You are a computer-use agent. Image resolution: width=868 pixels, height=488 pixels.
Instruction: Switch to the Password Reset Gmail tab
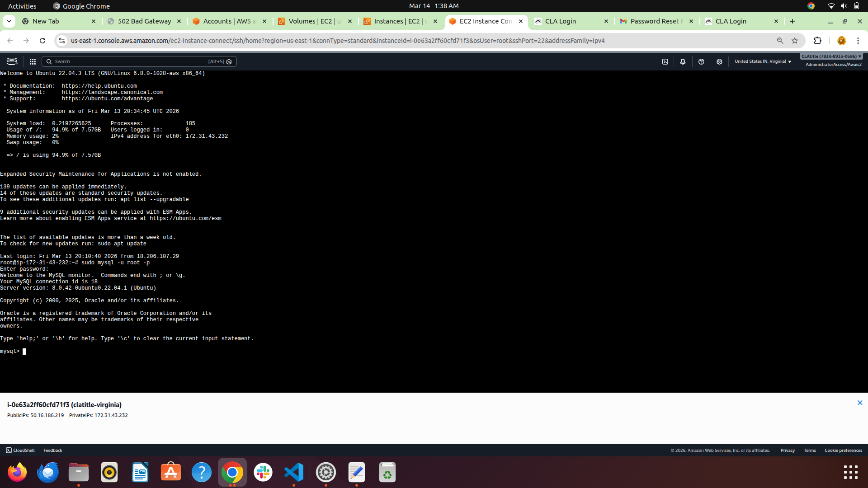(x=657, y=21)
